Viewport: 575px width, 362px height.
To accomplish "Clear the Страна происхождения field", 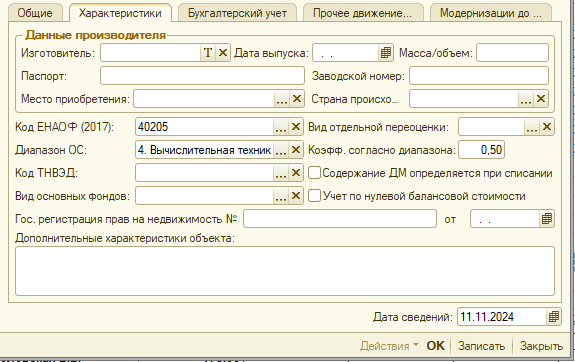I will tap(541, 99).
